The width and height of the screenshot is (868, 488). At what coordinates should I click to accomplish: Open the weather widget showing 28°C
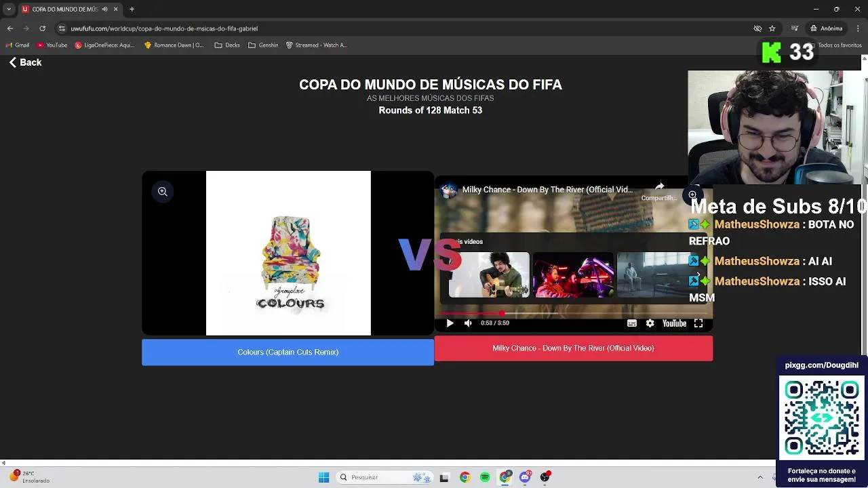click(x=29, y=477)
